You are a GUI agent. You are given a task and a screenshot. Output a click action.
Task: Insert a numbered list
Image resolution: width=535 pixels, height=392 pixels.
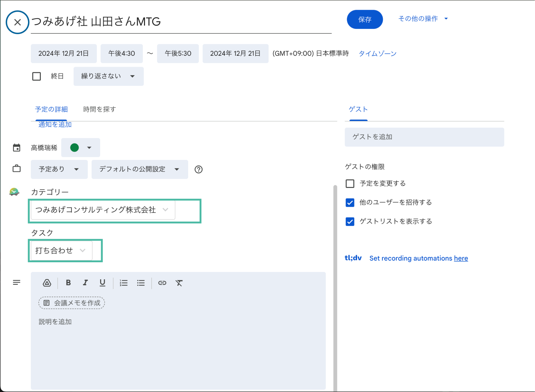(x=124, y=283)
